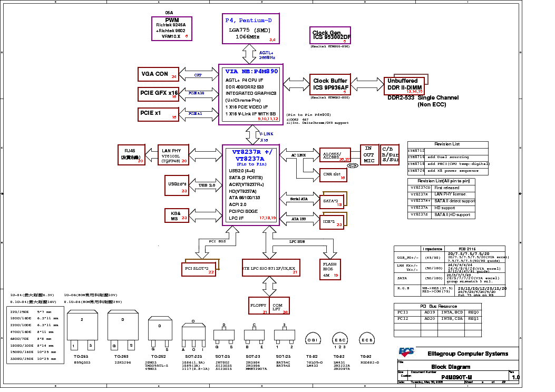555x392 pixels.
Task: Click the IDE*2 block
Action: point(332,222)
